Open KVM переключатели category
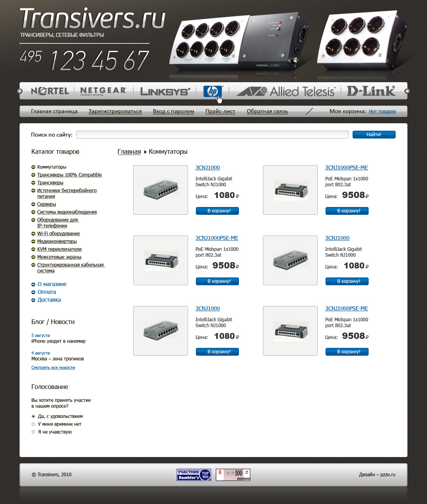The height and width of the screenshot is (504, 427). (x=60, y=249)
